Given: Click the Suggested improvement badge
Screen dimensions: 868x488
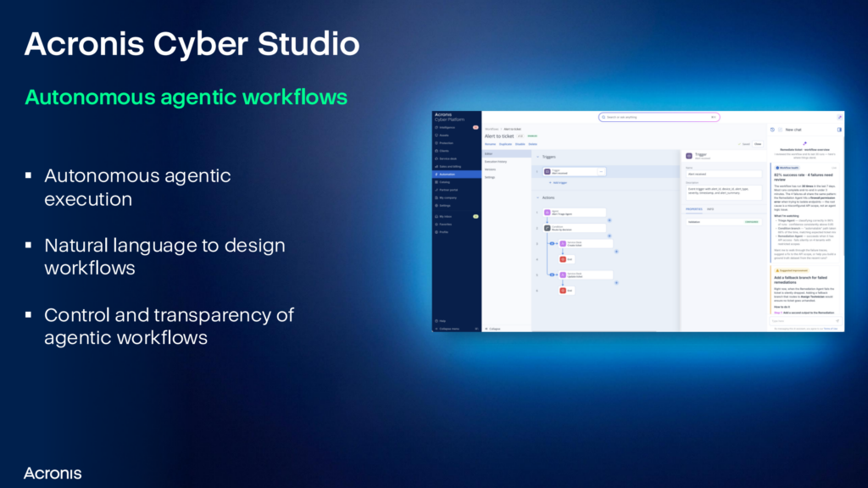Looking at the screenshot, I should tap(792, 270).
